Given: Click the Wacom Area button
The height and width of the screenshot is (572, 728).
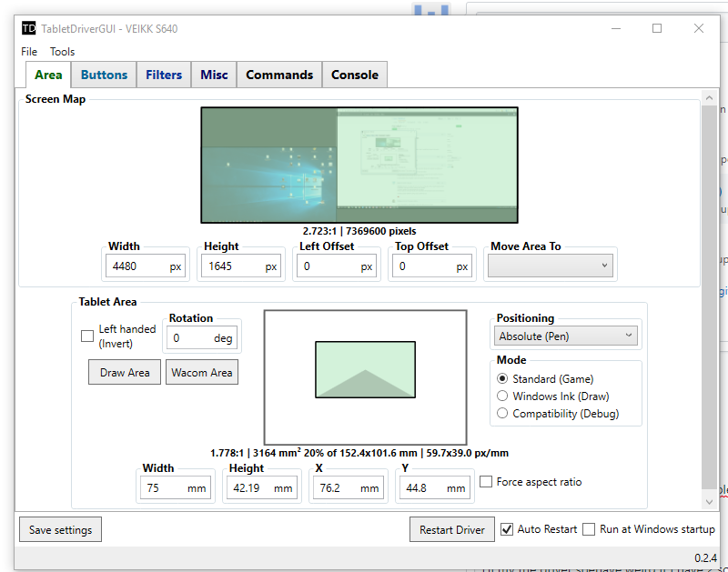Looking at the screenshot, I should point(202,372).
